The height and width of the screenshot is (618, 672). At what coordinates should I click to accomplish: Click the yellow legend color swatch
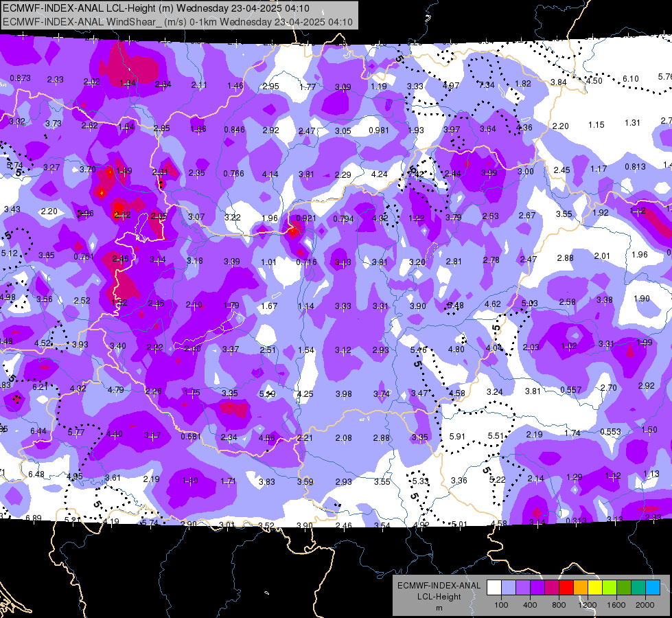[x=595, y=588]
